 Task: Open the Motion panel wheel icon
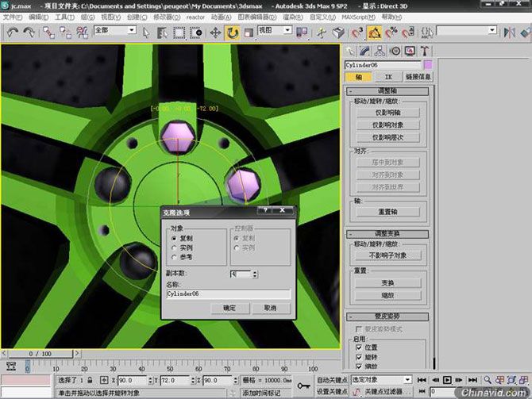[x=395, y=51]
